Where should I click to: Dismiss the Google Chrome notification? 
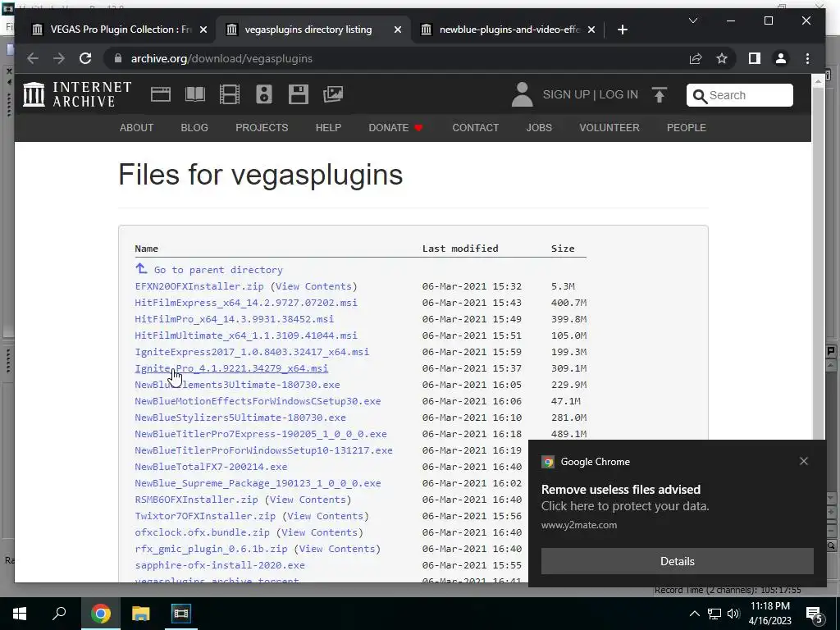coord(804,461)
